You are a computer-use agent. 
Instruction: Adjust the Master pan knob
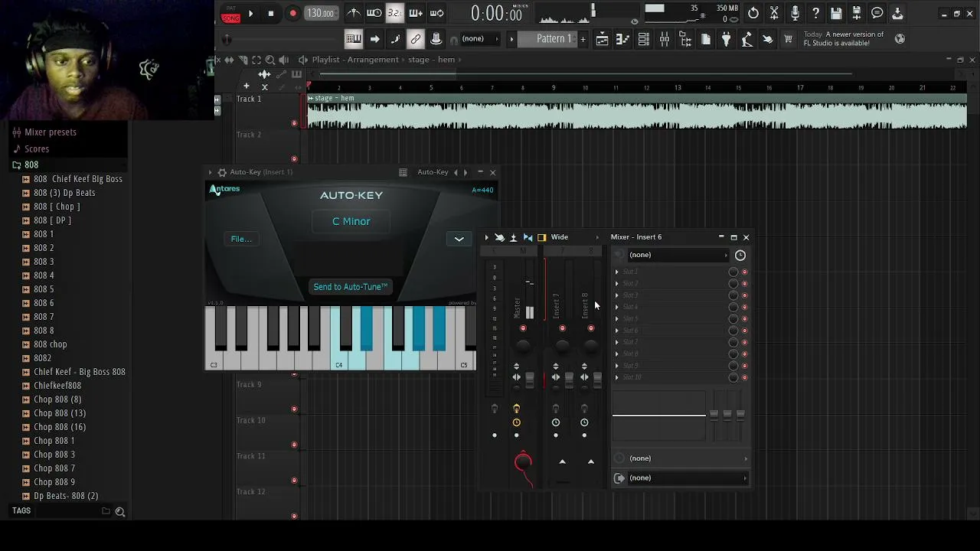523,346
